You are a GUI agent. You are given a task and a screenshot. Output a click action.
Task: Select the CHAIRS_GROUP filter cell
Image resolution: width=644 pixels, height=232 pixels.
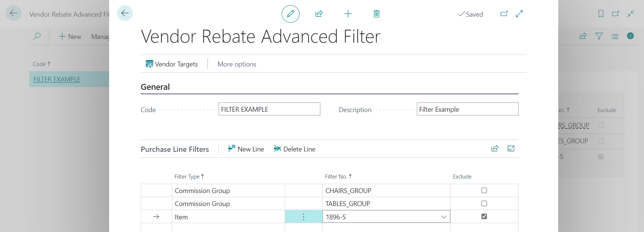386,190
